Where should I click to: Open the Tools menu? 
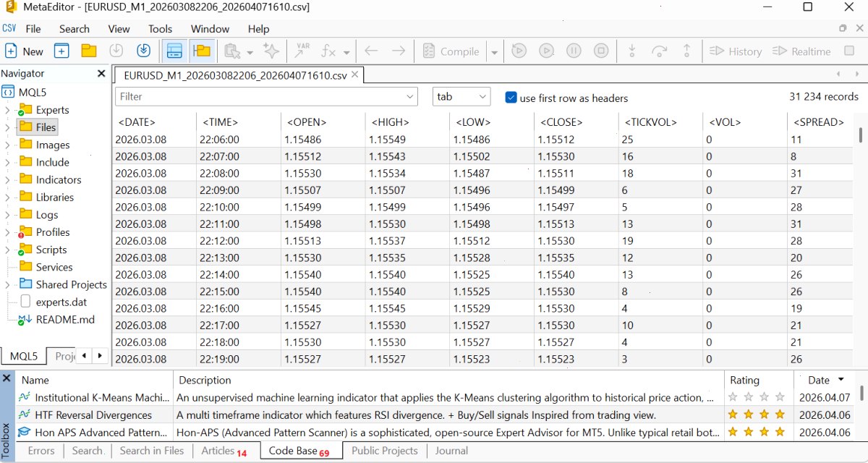tap(161, 29)
